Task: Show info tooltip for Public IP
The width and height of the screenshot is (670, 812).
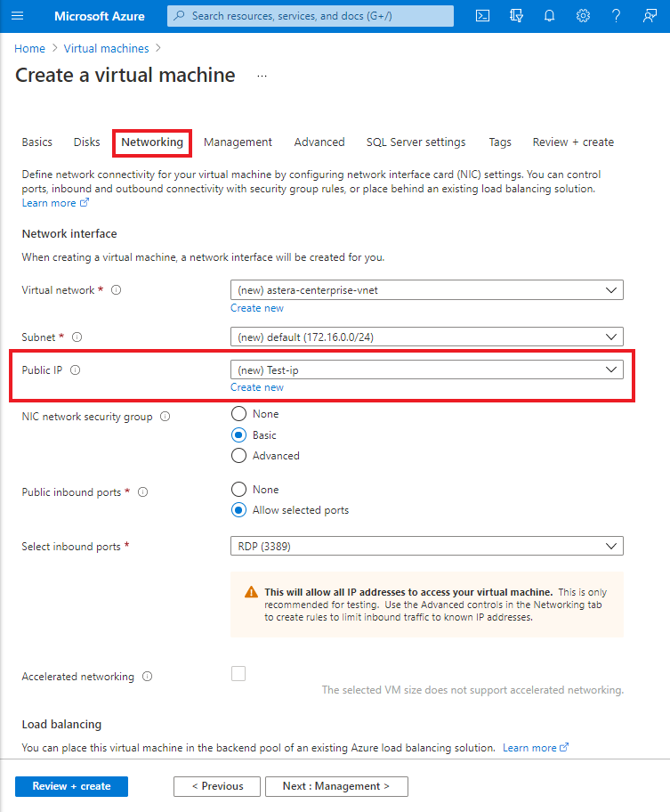Action: pyautogui.click(x=75, y=370)
